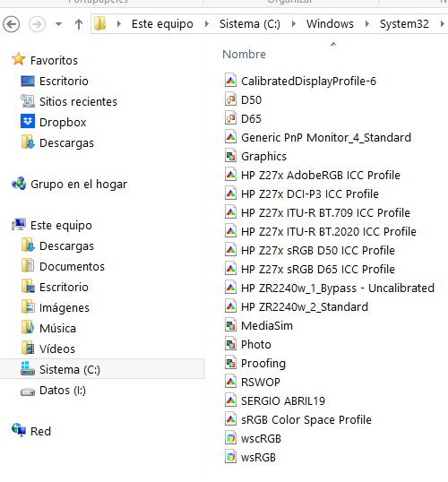
Task: Click System32 in the address bar
Action: (404, 23)
